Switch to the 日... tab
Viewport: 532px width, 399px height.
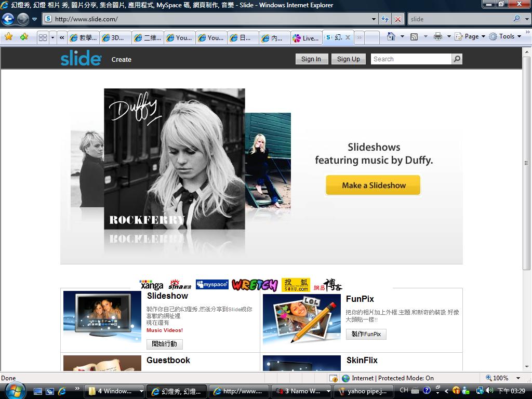(x=242, y=37)
